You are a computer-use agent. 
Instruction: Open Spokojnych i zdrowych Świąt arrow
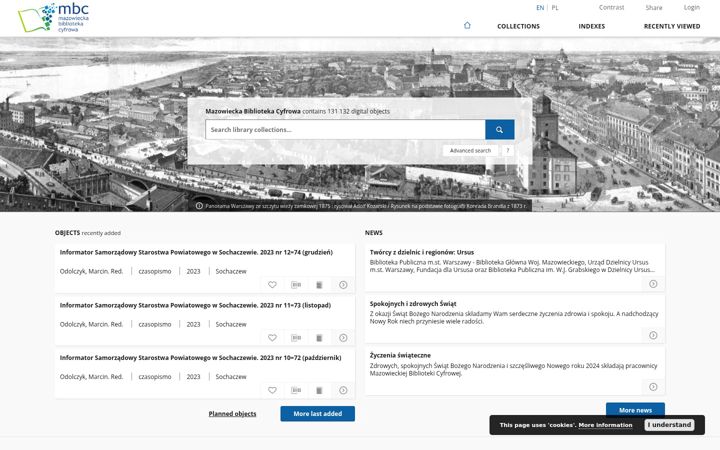(653, 335)
